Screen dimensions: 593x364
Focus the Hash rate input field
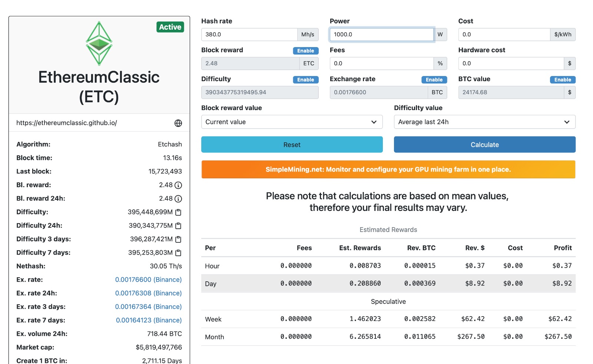249,34
